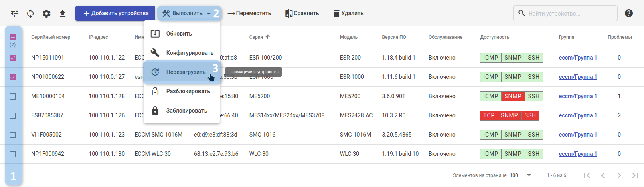Image resolution: width=644 pixels, height=187 pixels.
Task: Open eccm/Группа 1 link for ES87085387
Action: coord(578,115)
